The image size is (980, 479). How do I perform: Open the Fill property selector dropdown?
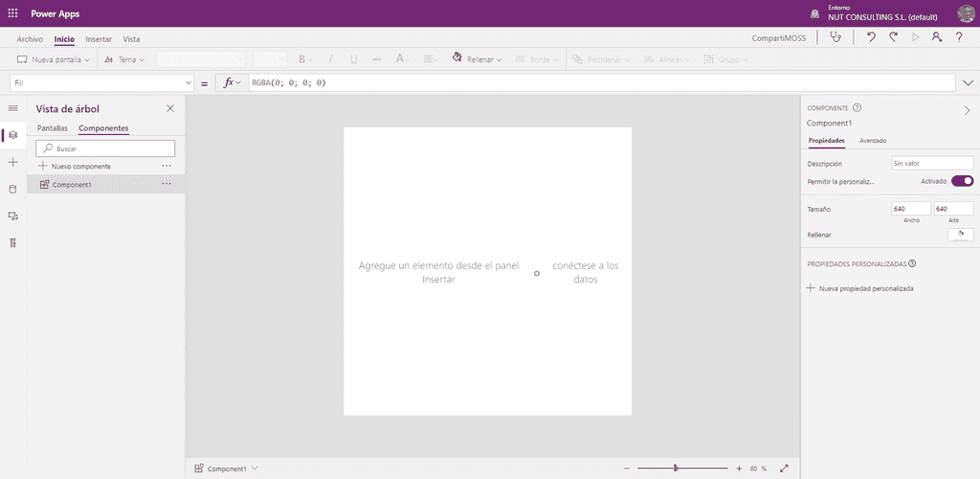[x=101, y=82]
